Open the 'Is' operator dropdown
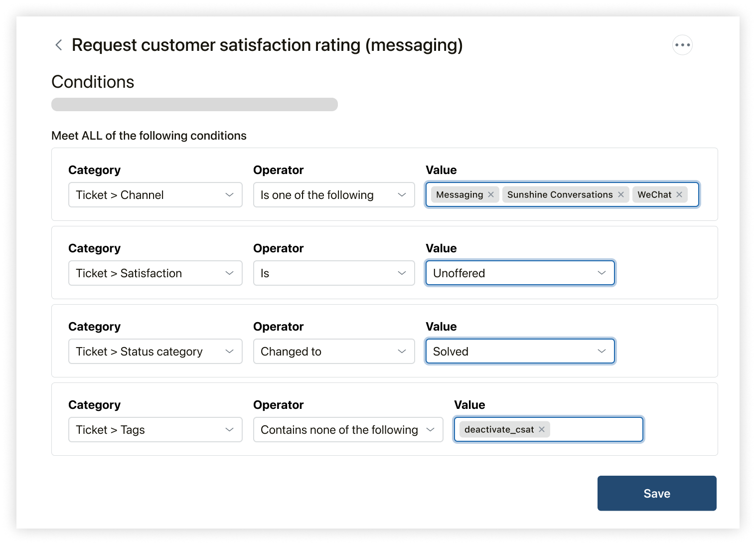Image resolution: width=756 pixels, height=545 pixels. [333, 273]
